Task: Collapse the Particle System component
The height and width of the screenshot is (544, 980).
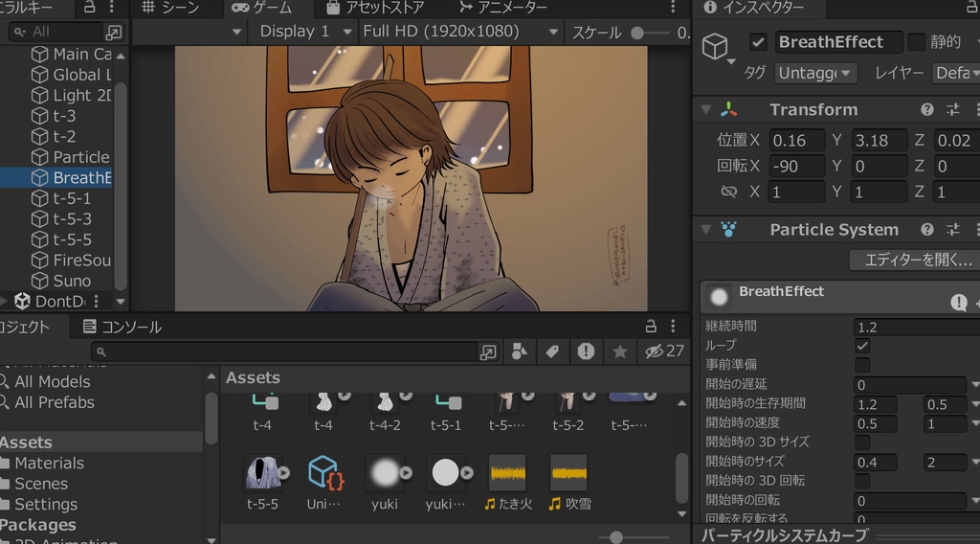Action: [706, 230]
